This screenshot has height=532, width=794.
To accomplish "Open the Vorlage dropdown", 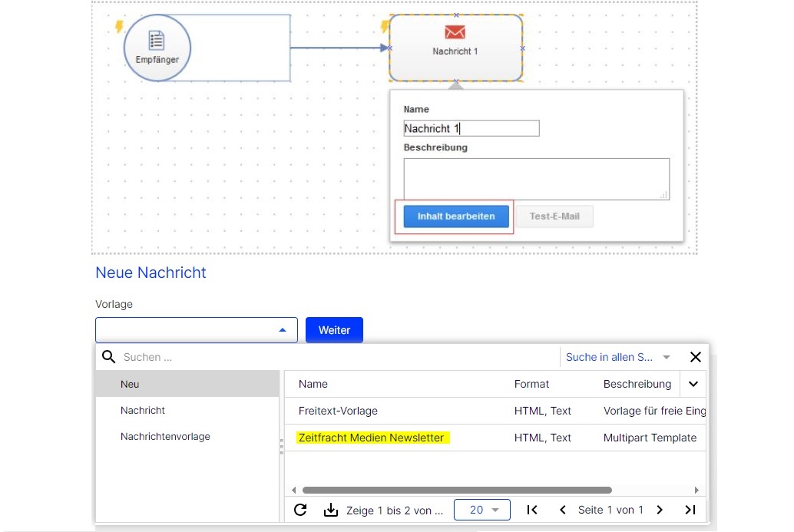I will click(197, 330).
